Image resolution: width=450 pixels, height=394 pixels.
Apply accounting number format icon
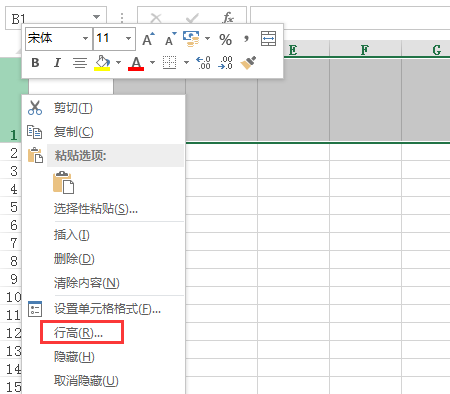pyautogui.click(x=191, y=39)
